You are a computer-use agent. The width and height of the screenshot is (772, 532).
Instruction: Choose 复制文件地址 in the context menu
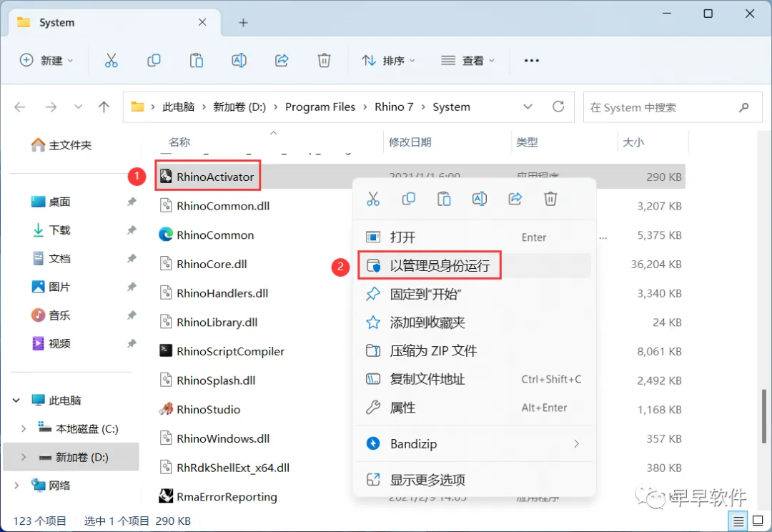[475, 379]
